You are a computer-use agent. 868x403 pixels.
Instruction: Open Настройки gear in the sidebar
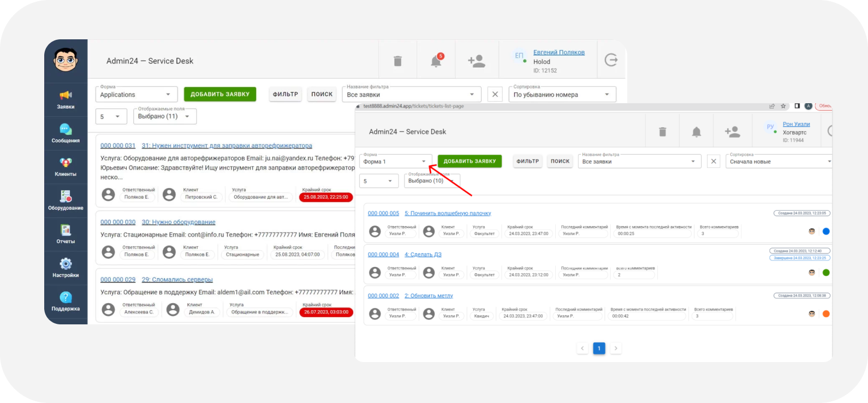coord(66,268)
